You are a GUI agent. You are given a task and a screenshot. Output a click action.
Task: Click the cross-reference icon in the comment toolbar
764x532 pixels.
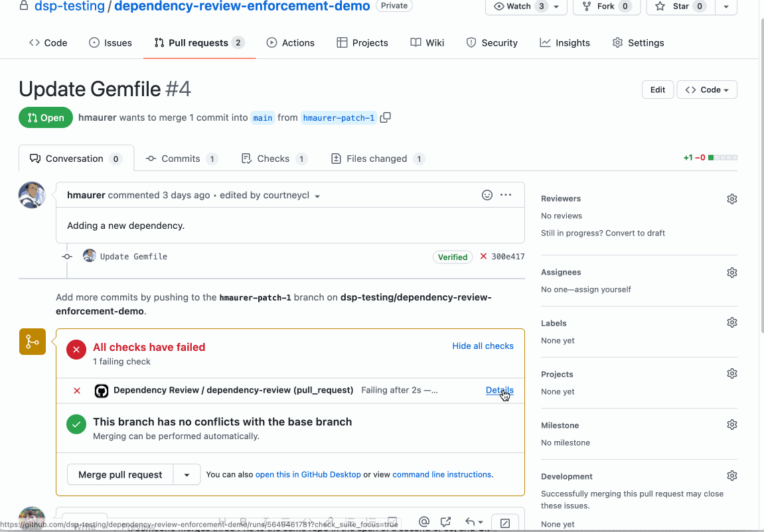pyautogui.click(x=445, y=522)
